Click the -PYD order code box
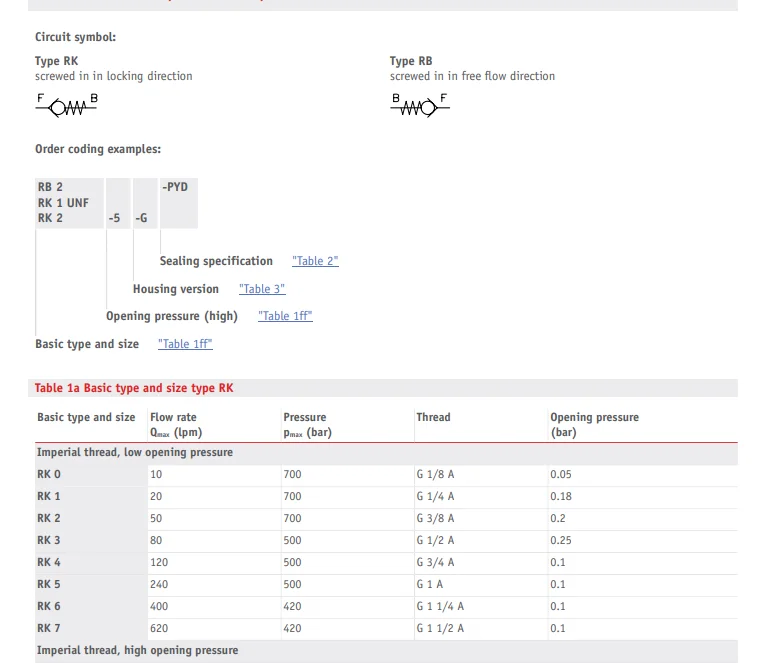Screen dimensions: 764x663 177,188
